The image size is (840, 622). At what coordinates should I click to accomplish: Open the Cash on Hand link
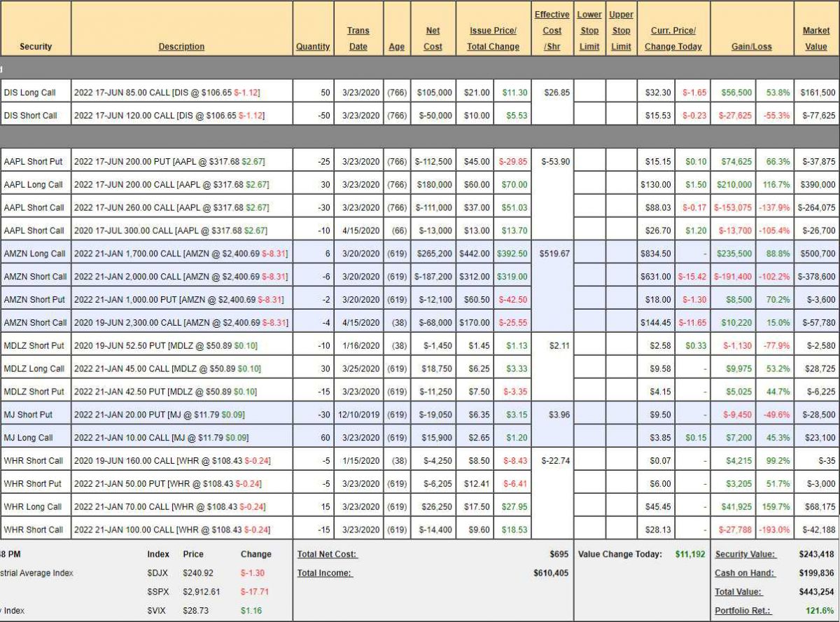744,573
